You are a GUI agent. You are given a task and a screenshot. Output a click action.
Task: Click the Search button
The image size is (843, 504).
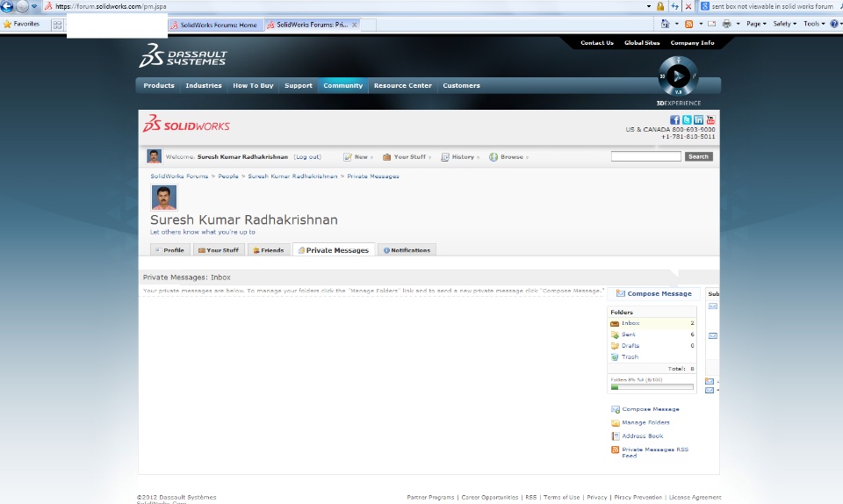(x=698, y=156)
